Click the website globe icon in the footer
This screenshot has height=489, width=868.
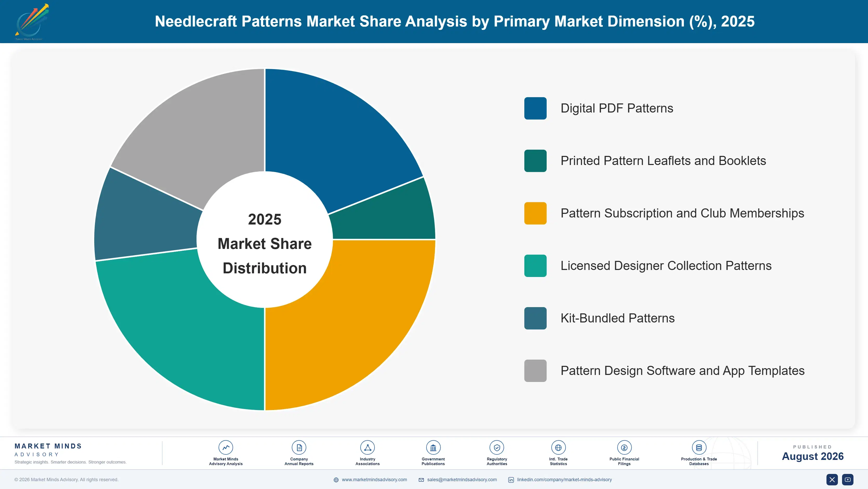336,480
